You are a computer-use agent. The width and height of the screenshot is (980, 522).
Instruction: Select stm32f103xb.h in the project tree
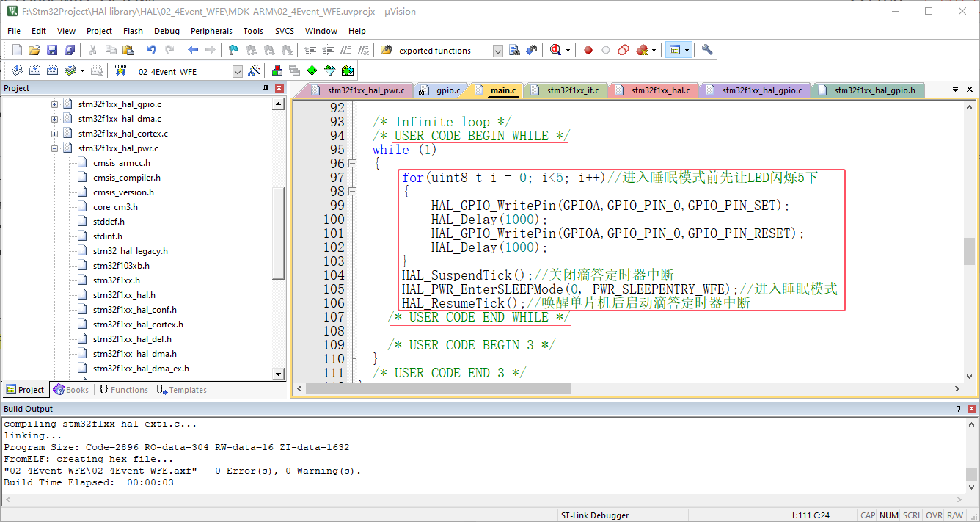(x=121, y=266)
